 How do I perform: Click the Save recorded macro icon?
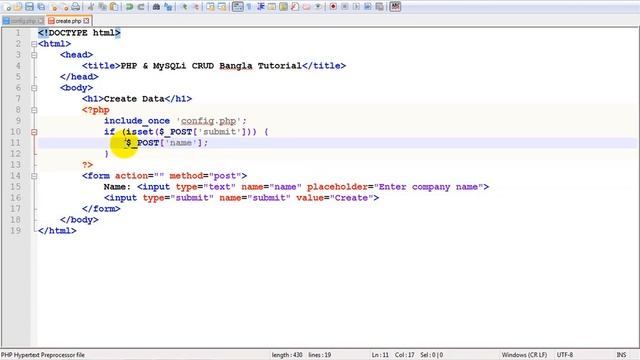[379, 7]
